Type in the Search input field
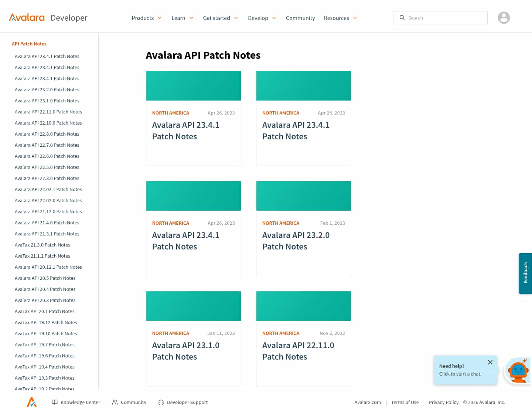 click(445, 18)
